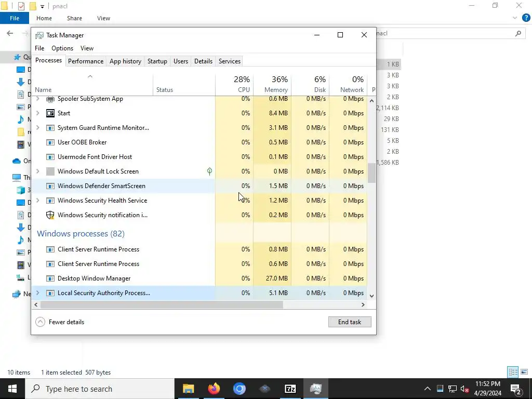The width and height of the screenshot is (532, 399).
Task: Click the Desktop Window Manager process icon
Action: click(x=50, y=278)
